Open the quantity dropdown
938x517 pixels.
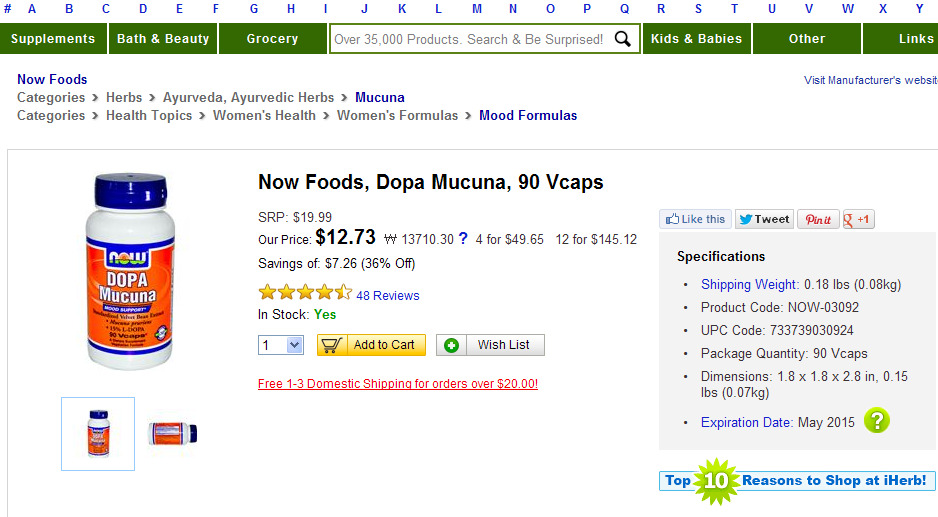point(281,345)
